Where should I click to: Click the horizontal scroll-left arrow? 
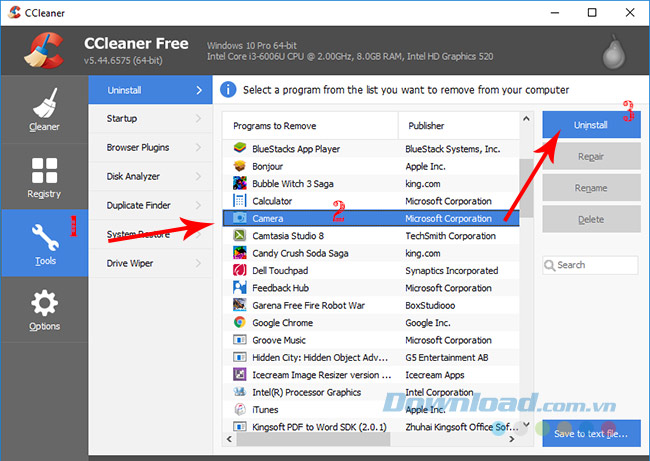[x=229, y=439]
